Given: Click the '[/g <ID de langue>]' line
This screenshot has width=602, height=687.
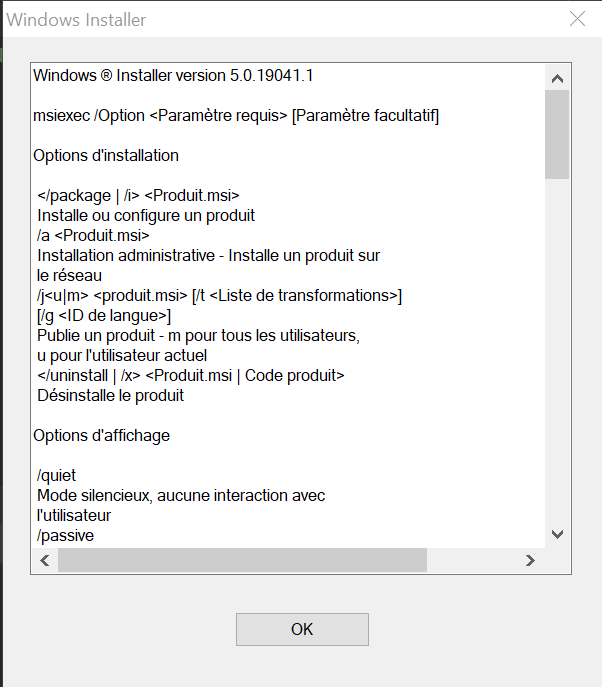Looking at the screenshot, I should tap(104, 315).
